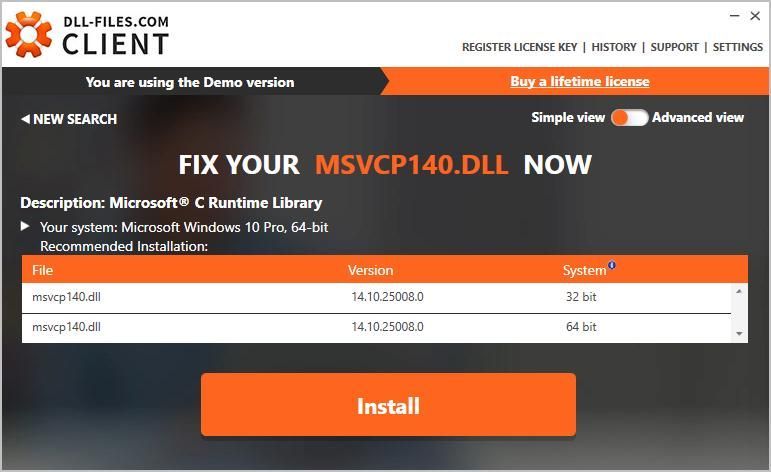Click file list scroll up arrow
Image resolution: width=771 pixels, height=472 pixels.
(739, 292)
